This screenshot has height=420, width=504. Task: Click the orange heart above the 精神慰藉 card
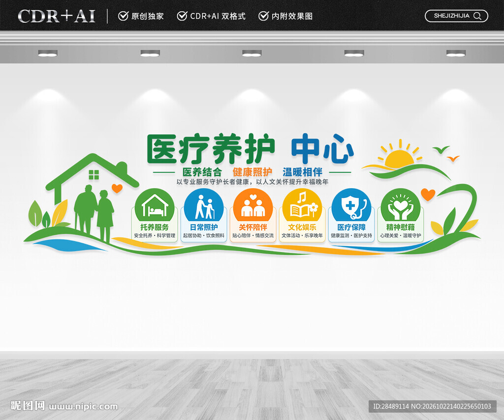tap(428, 194)
